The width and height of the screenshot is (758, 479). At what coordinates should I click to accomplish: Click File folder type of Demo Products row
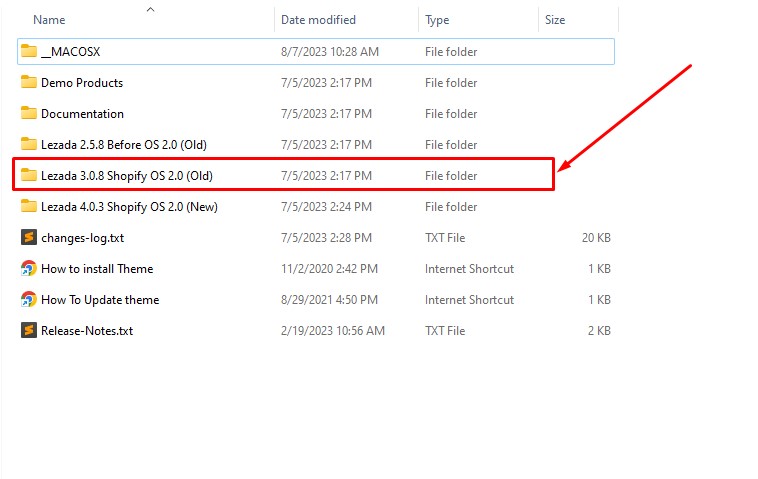(x=451, y=83)
